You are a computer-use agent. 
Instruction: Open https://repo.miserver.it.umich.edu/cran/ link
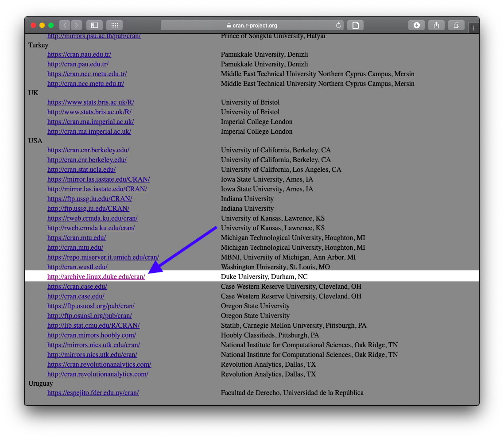pos(103,257)
